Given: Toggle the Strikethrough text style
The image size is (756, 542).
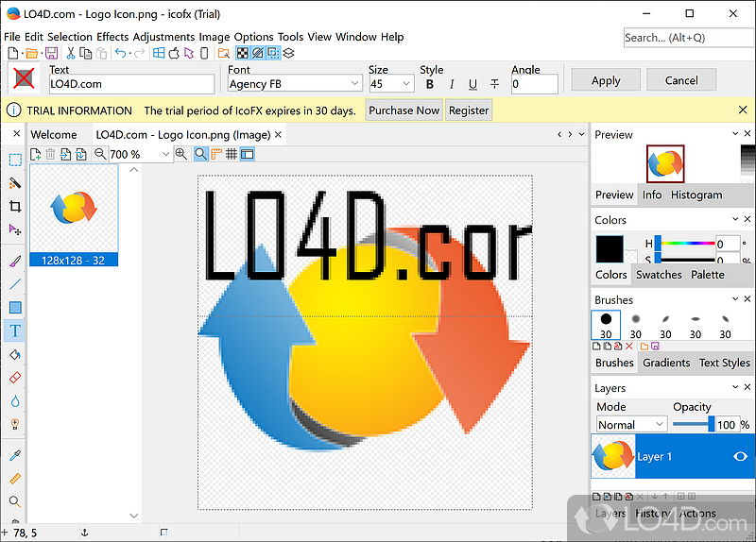Looking at the screenshot, I should coord(494,84).
